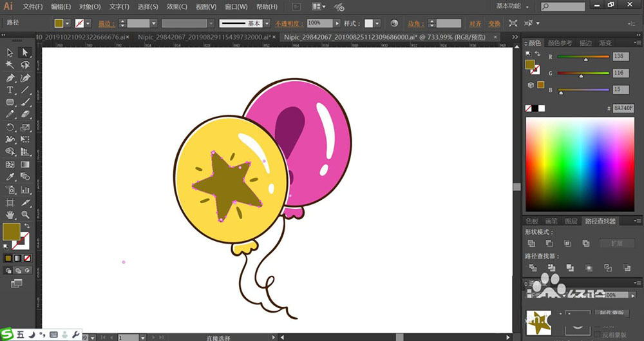Screen dimensions: 644x341
Task: Select the Gradient tool
Action: click(25, 164)
